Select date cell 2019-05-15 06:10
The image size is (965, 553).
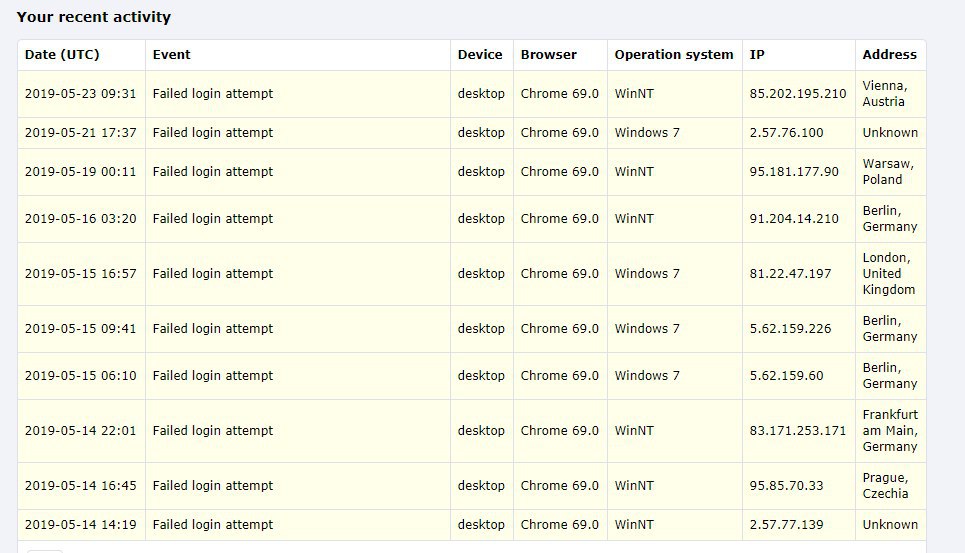pyautogui.click(x=81, y=376)
